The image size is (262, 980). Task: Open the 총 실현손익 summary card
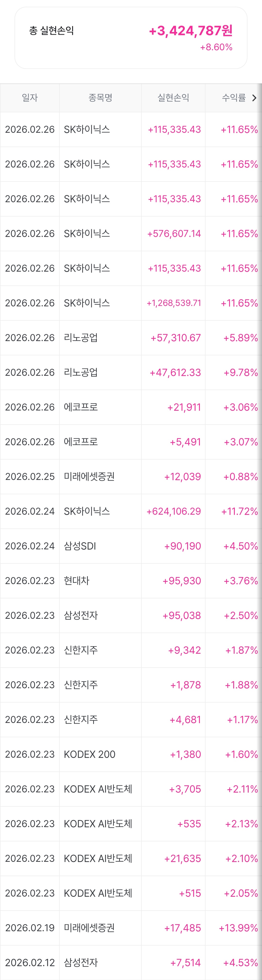point(131,38)
